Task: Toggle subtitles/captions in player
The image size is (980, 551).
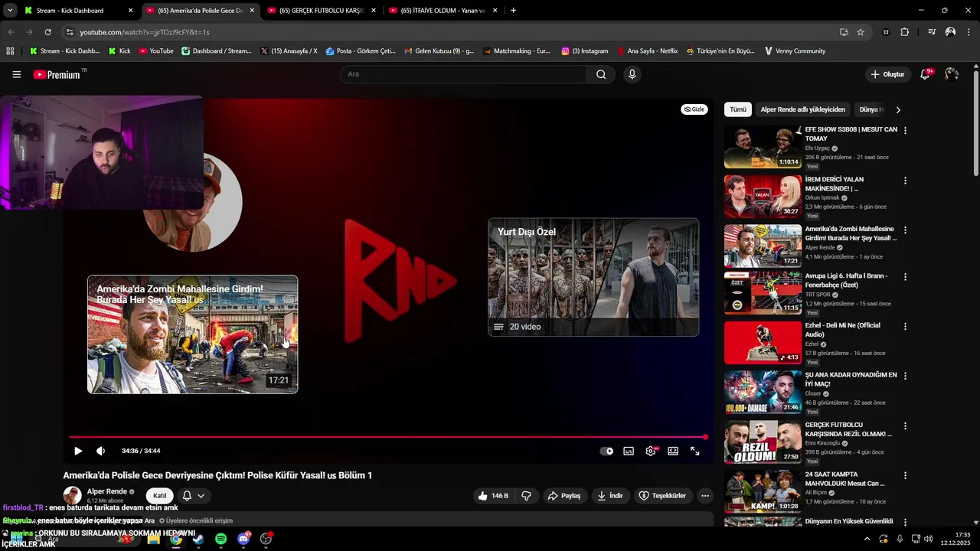Action: [629, 451]
